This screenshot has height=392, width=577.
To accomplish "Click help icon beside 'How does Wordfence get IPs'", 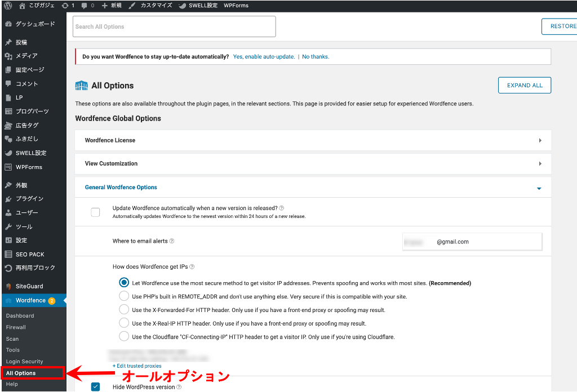I will point(192,267).
